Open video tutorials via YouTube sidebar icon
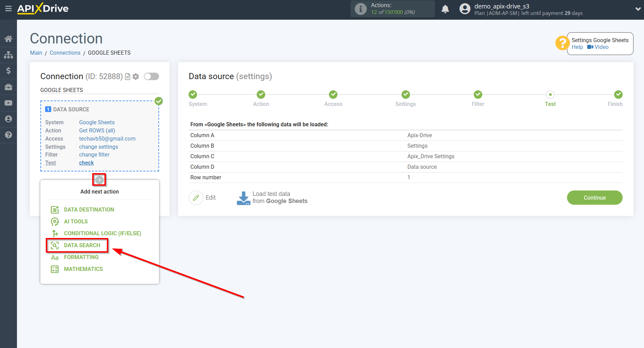The width and height of the screenshot is (644, 348). 8,103
